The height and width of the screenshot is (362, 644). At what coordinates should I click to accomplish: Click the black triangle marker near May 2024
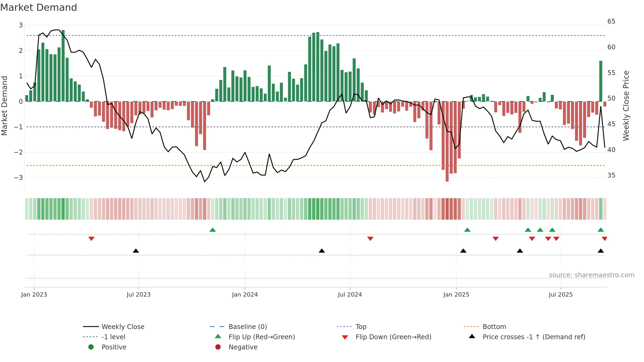click(x=322, y=251)
